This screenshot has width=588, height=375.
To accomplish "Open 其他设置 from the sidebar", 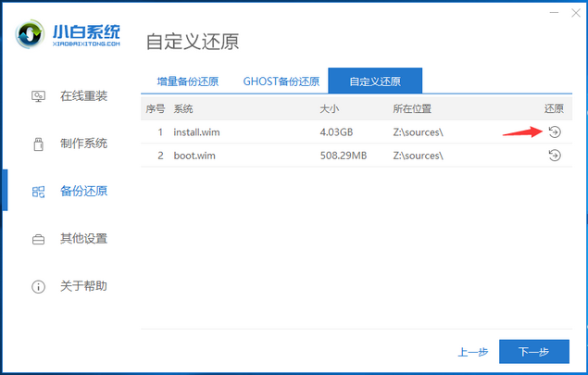I will 83,239.
